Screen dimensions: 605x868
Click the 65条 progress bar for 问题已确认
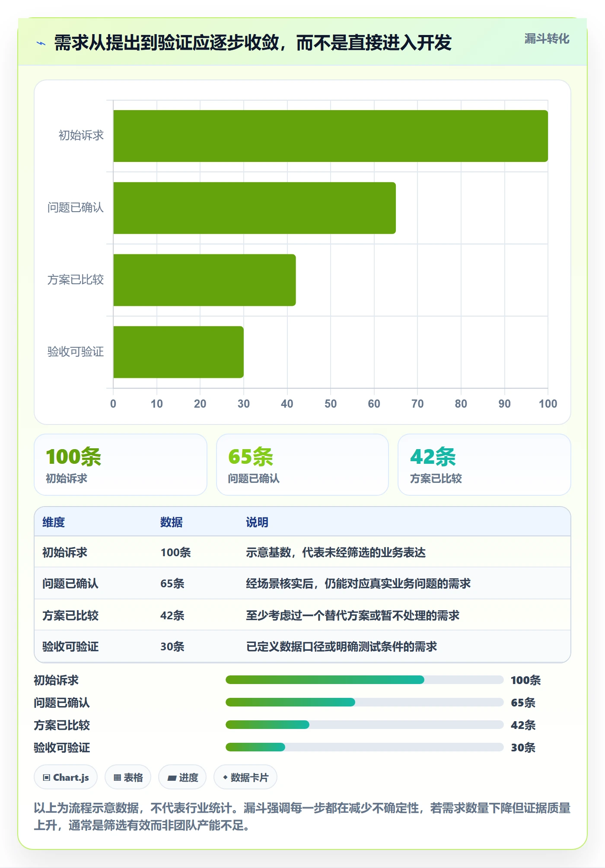365,702
